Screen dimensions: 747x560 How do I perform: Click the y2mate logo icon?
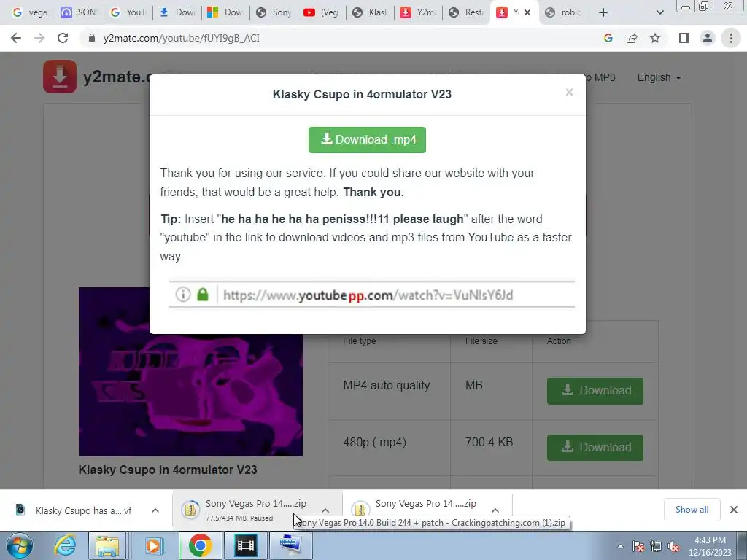60,76
